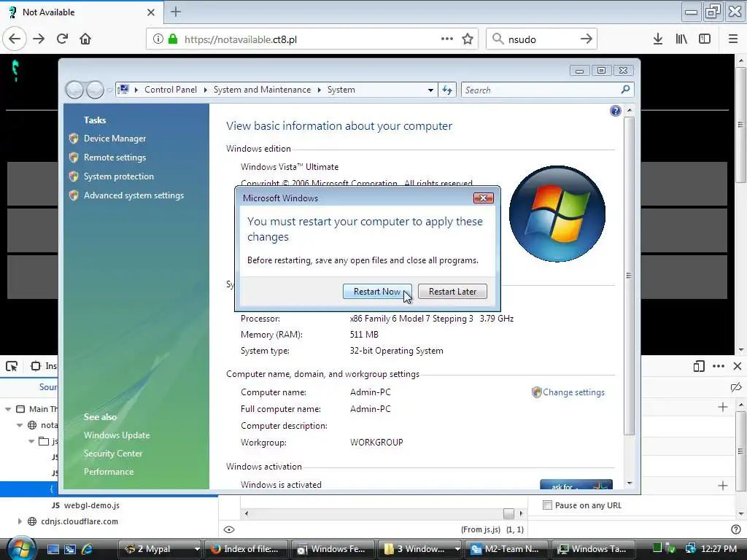Viewport: 747px width, 560px height.
Task: Bookmark this page with the star
Action: tap(468, 39)
